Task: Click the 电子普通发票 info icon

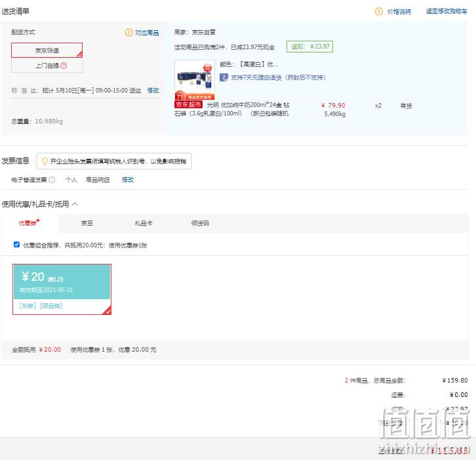Action: [x=52, y=180]
